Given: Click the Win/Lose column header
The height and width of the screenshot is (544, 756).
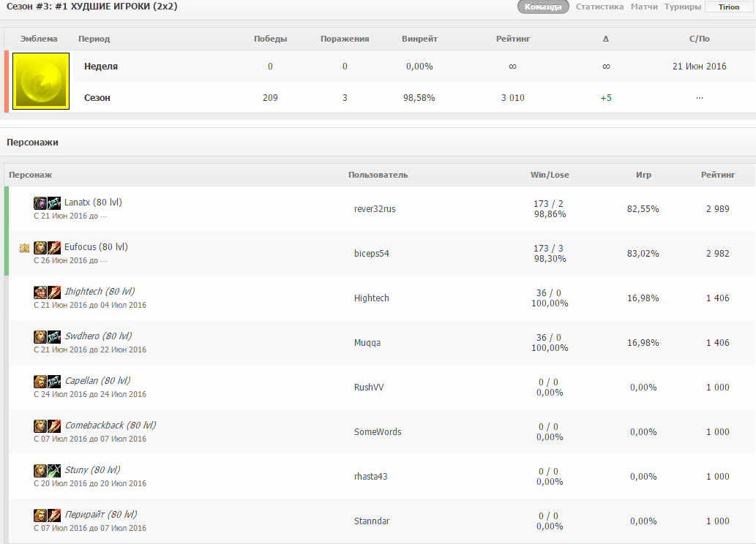Looking at the screenshot, I should pos(550,175).
